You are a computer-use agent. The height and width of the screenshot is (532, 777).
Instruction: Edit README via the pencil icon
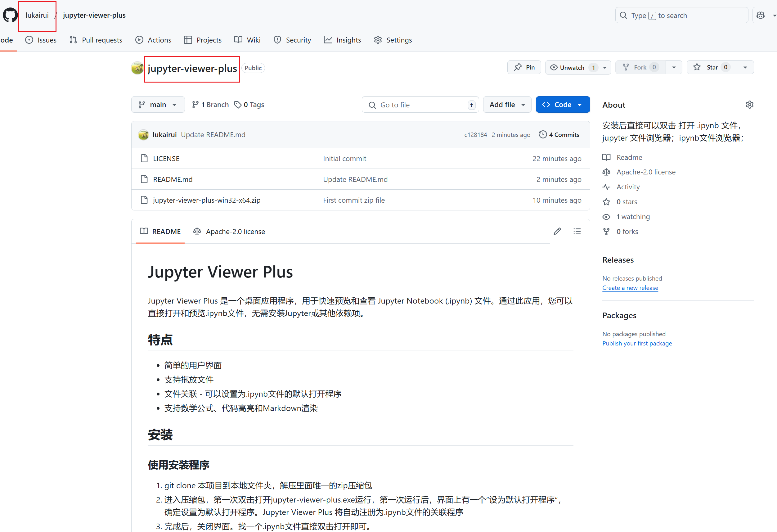(x=557, y=231)
